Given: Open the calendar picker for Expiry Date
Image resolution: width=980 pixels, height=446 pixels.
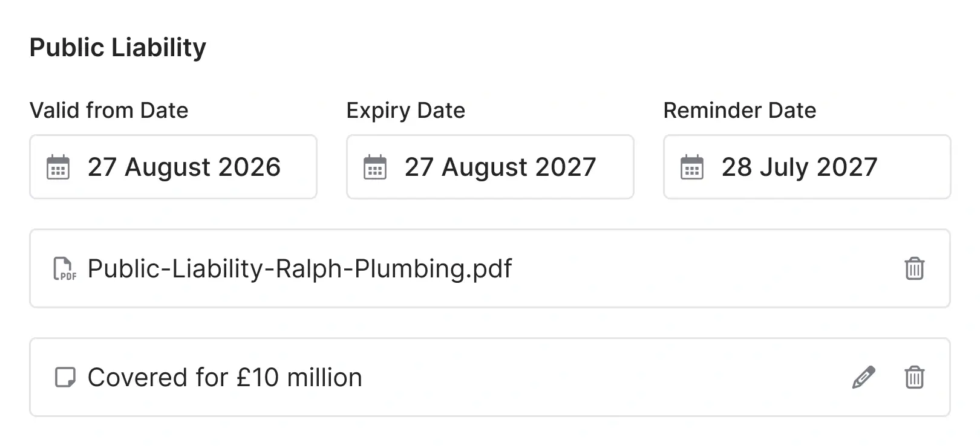Looking at the screenshot, I should [374, 167].
